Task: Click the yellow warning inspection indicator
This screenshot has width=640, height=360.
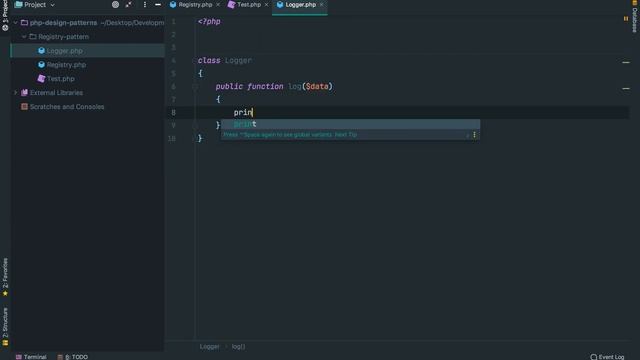Action: click(626, 19)
